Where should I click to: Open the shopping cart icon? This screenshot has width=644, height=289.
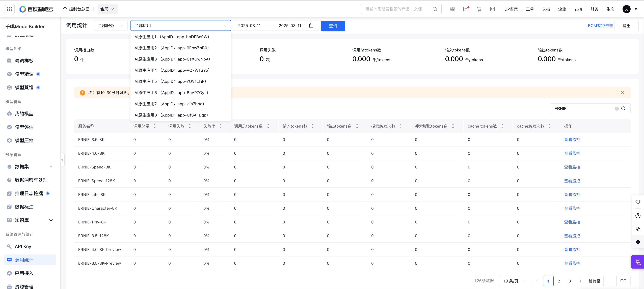coord(479,9)
